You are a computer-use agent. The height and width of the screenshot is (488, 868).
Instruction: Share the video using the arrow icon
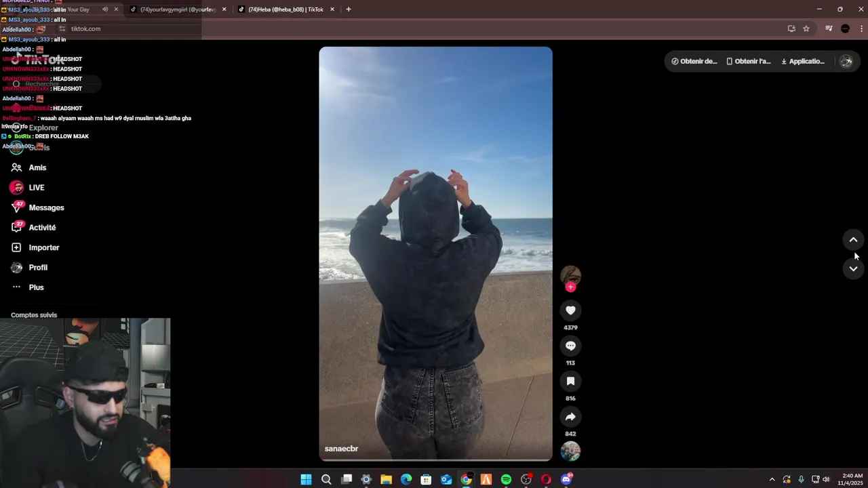570,417
